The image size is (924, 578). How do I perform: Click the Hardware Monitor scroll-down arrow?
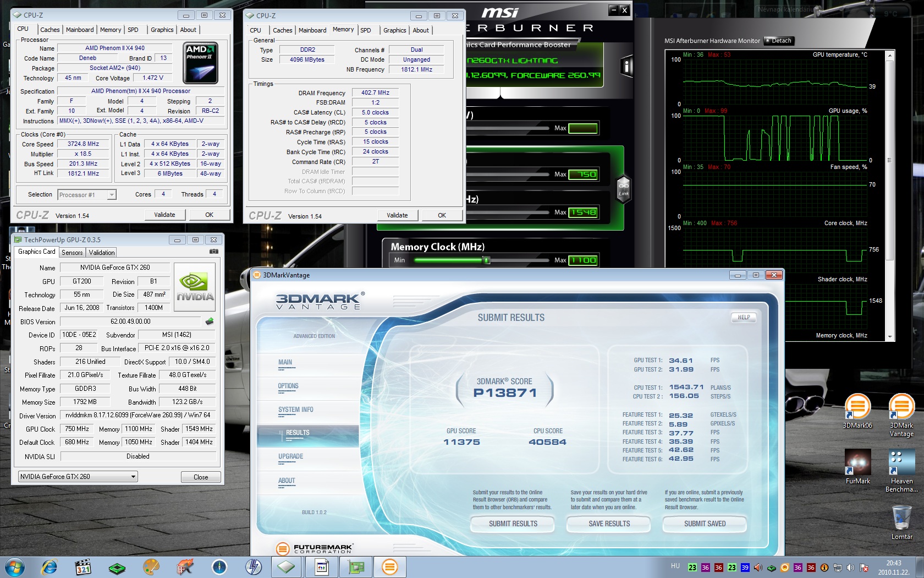[x=889, y=336]
